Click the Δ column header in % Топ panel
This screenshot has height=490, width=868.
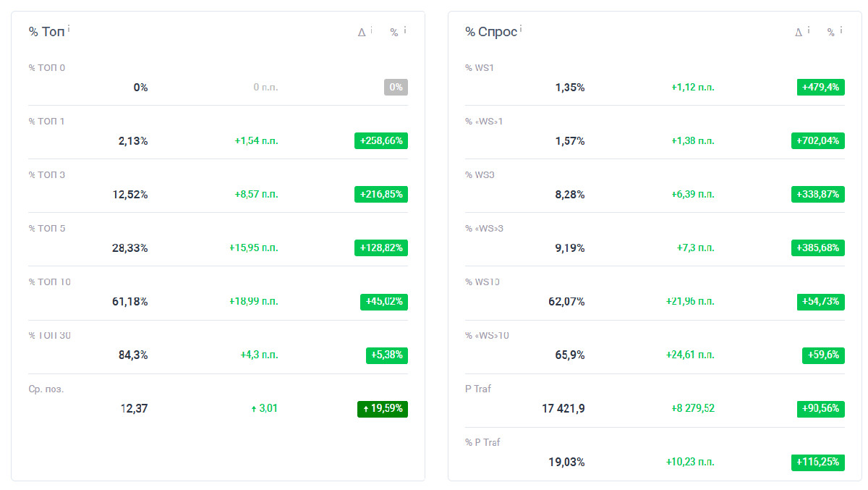[362, 32]
